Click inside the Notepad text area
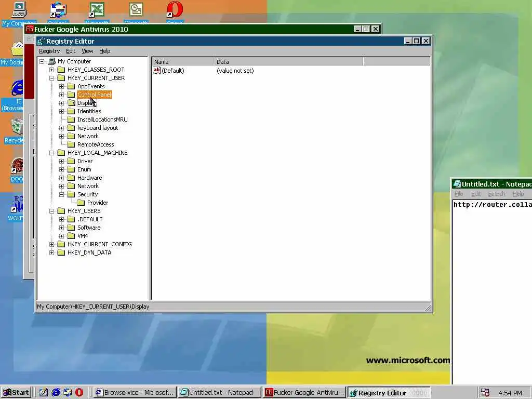 (x=492, y=292)
